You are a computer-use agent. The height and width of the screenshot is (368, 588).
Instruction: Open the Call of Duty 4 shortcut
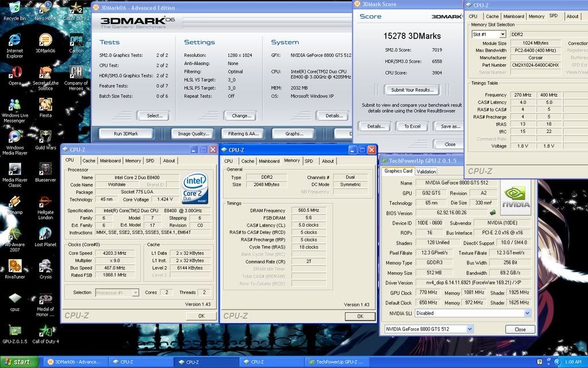point(45,331)
